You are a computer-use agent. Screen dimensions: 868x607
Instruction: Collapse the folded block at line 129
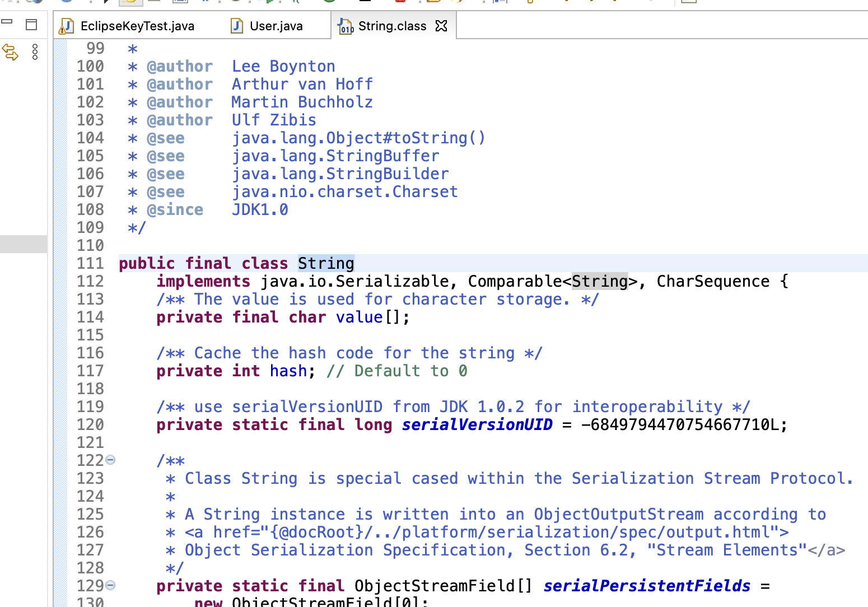pos(111,585)
